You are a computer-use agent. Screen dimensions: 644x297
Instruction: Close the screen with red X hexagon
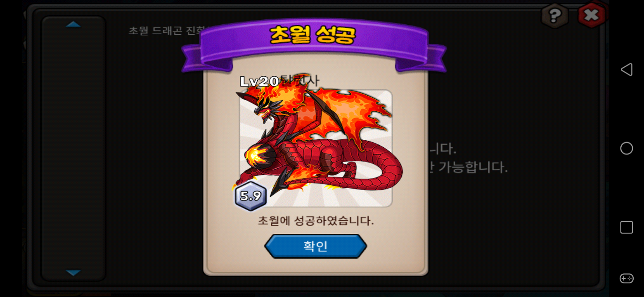coord(592,15)
